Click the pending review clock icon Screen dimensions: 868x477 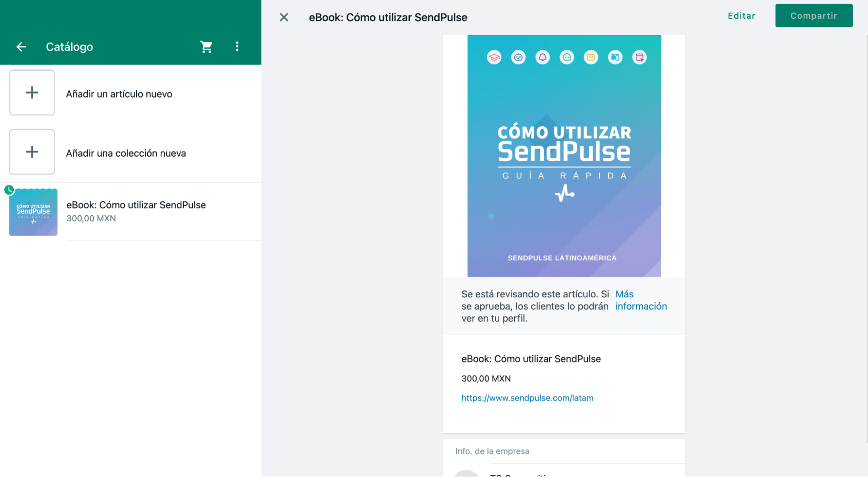click(9, 190)
